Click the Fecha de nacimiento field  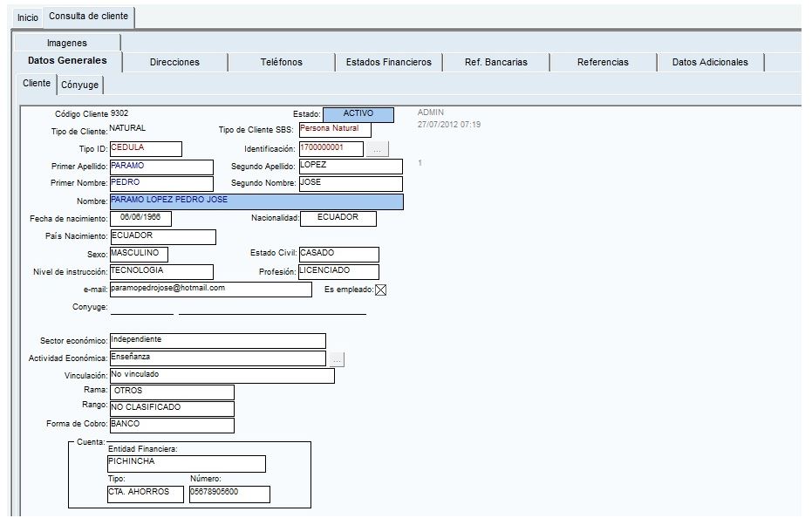[x=141, y=219]
